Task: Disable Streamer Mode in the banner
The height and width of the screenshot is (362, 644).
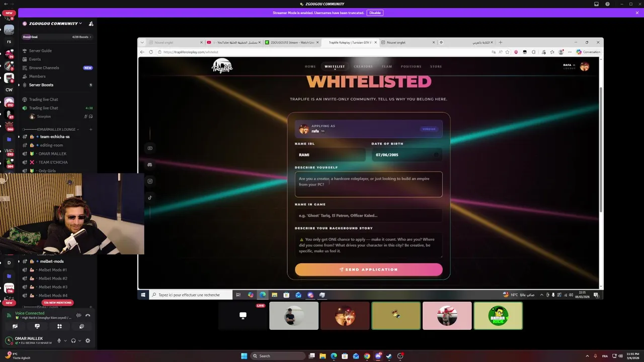Action: click(375, 13)
